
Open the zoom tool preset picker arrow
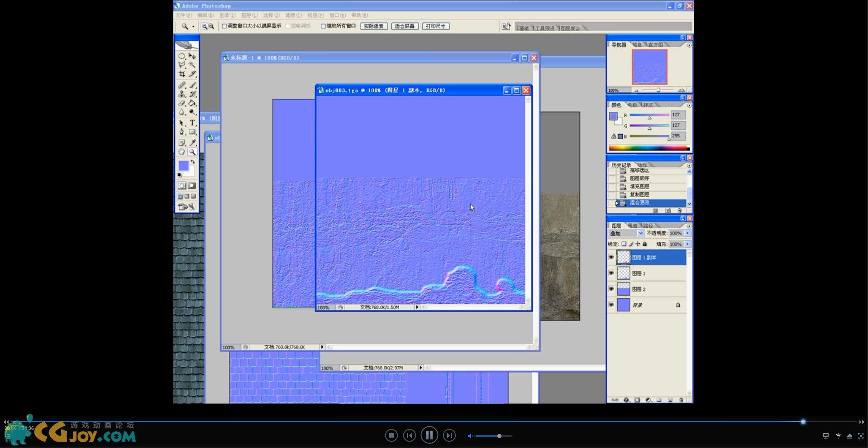193,27
